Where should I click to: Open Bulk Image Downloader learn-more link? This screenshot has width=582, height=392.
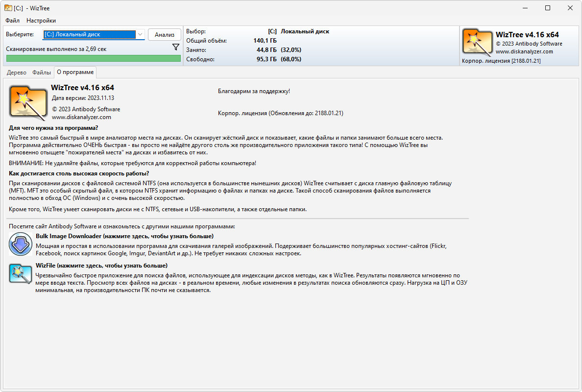124,236
